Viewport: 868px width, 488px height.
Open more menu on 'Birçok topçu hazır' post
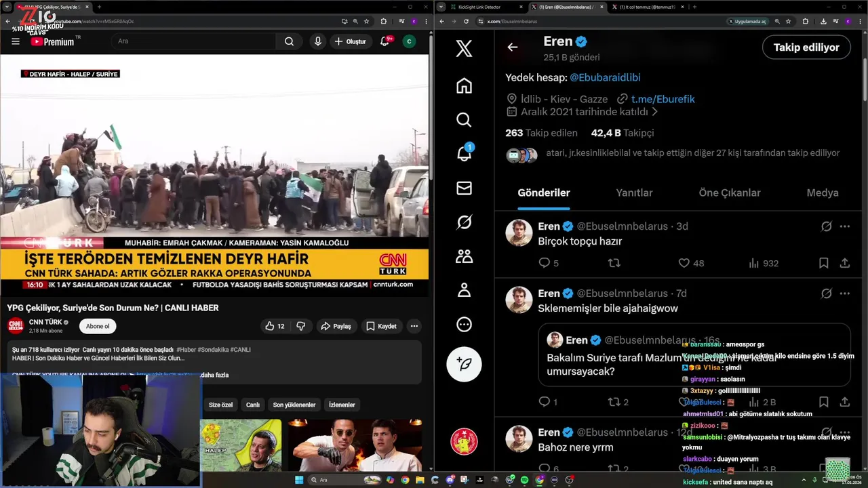pos(845,226)
